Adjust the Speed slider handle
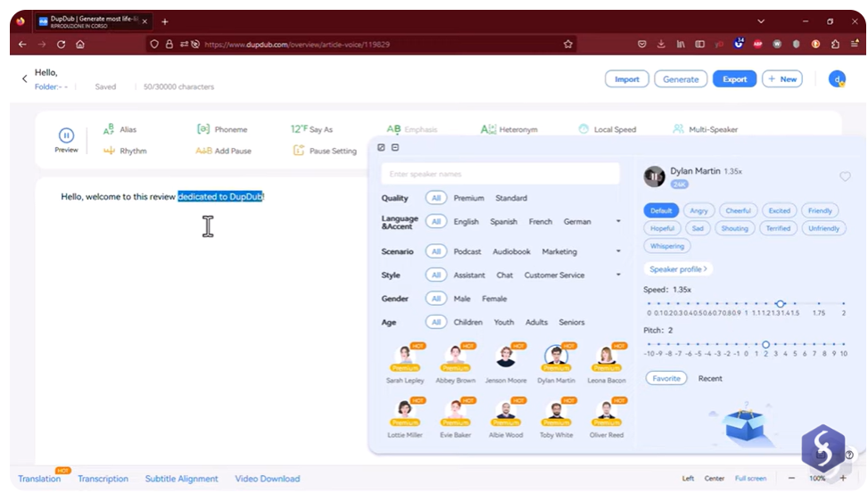 tap(780, 304)
